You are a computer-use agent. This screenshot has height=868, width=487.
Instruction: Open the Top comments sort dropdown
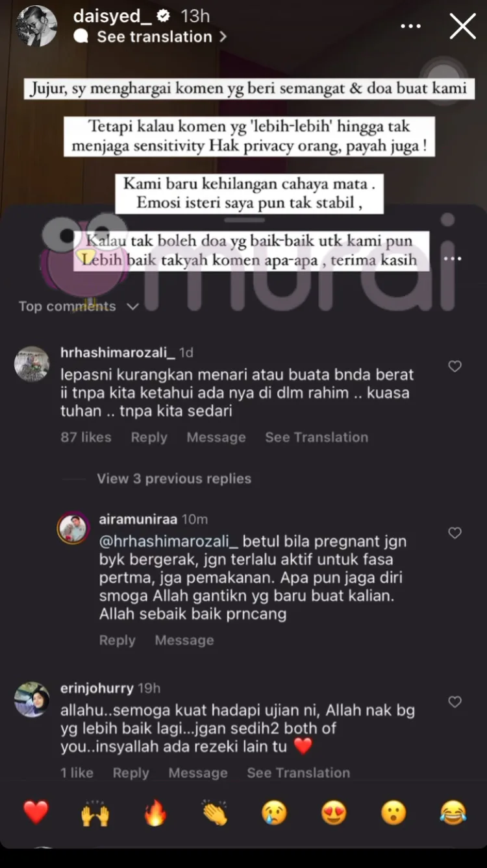[79, 306]
